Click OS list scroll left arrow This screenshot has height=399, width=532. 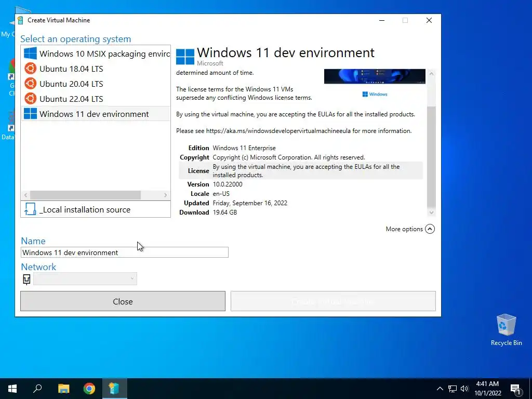25,195
